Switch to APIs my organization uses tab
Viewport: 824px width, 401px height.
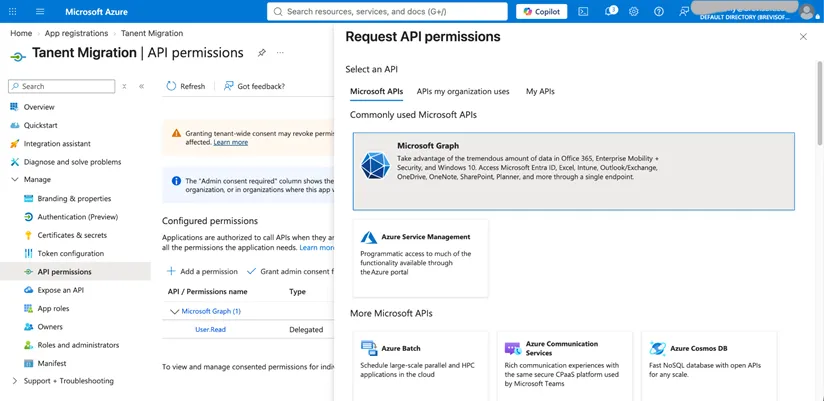(x=463, y=91)
